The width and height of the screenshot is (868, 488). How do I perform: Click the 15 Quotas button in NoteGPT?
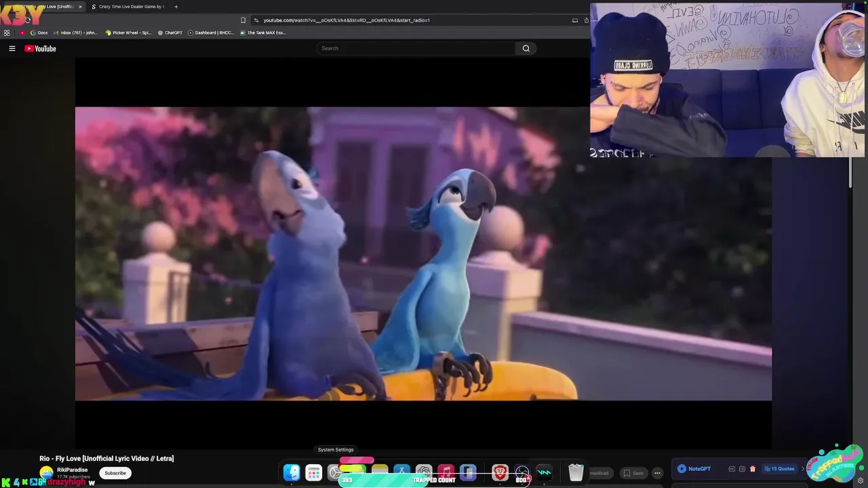pos(779,469)
